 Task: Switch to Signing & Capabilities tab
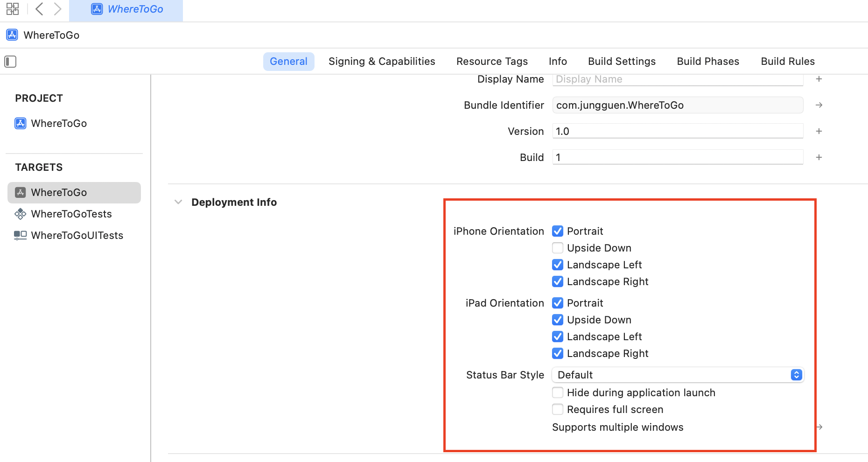382,62
